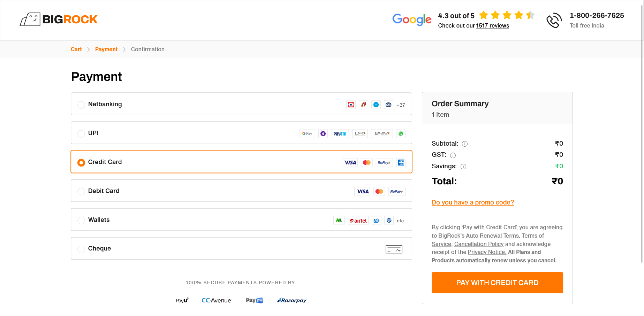This screenshot has height=316, width=644.
Task: Click 'Do you have a promo code?' link
Action: coord(473,202)
